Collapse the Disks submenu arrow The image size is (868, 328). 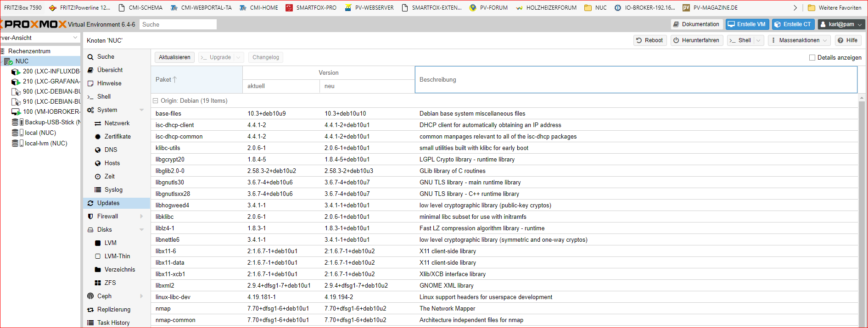pyautogui.click(x=142, y=230)
